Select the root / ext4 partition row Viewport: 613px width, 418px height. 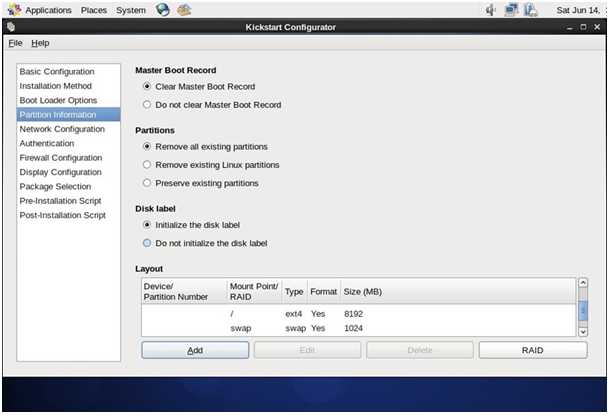[358, 314]
